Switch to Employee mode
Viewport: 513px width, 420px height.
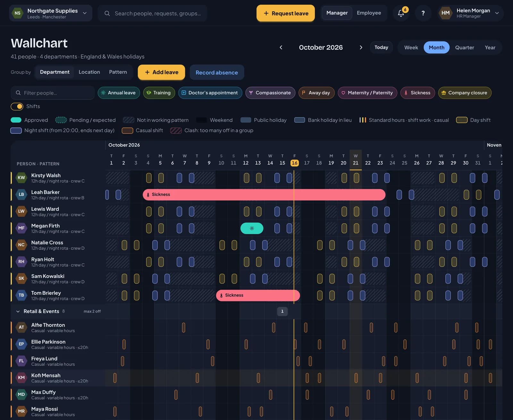tap(369, 13)
